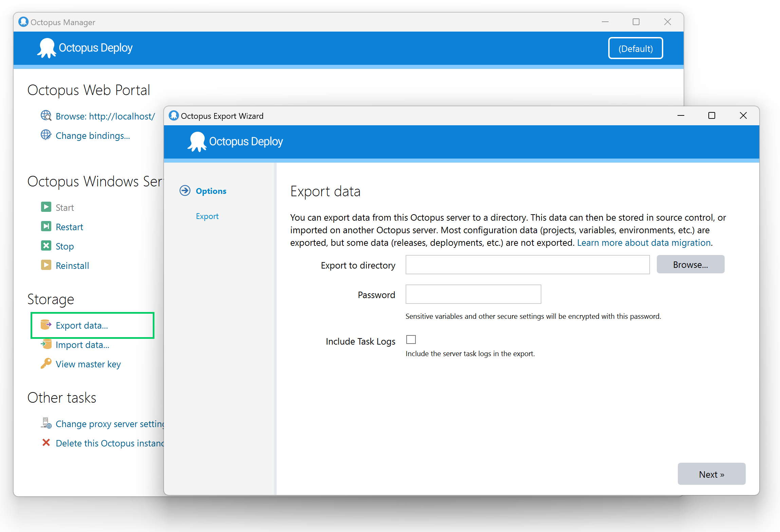Image resolution: width=780 pixels, height=532 pixels.
Task: Click the Octopus Web Portal heading
Action: tap(89, 90)
